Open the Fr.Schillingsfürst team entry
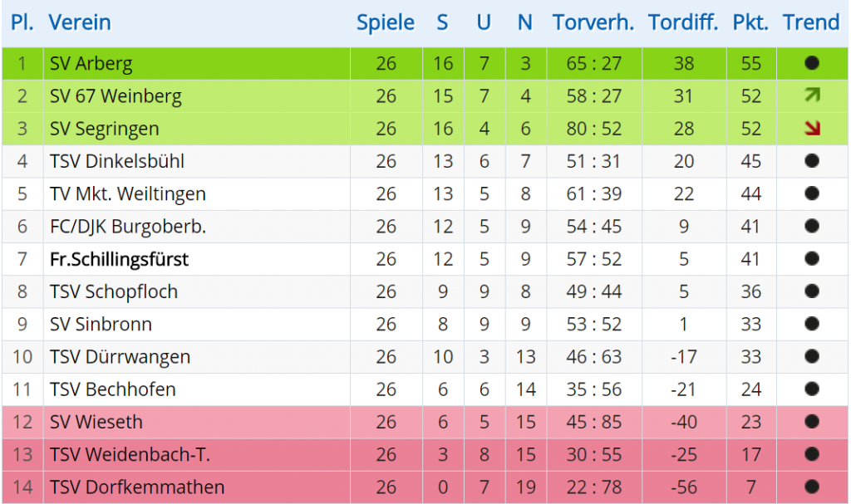The image size is (851, 504). (x=120, y=259)
